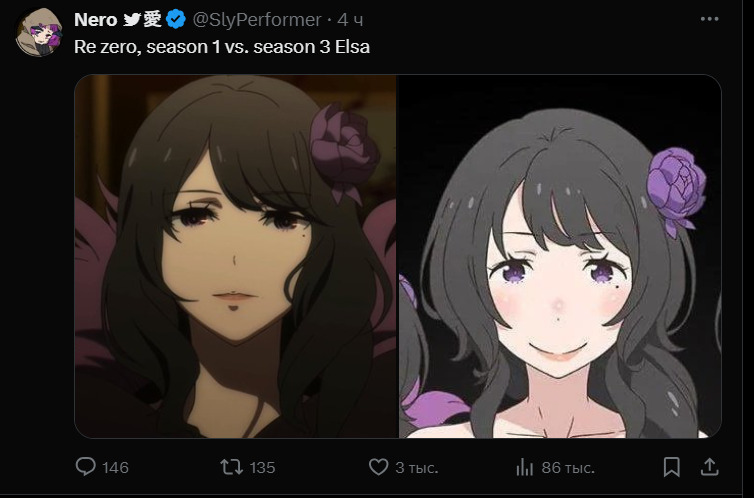Open the Nero display name link

(96, 20)
